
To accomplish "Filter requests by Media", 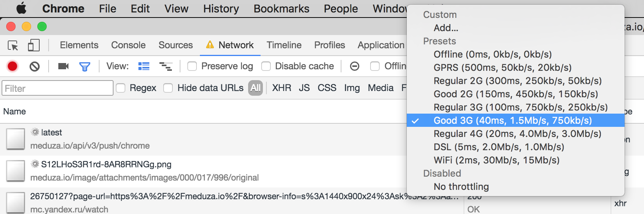I will (381, 88).
